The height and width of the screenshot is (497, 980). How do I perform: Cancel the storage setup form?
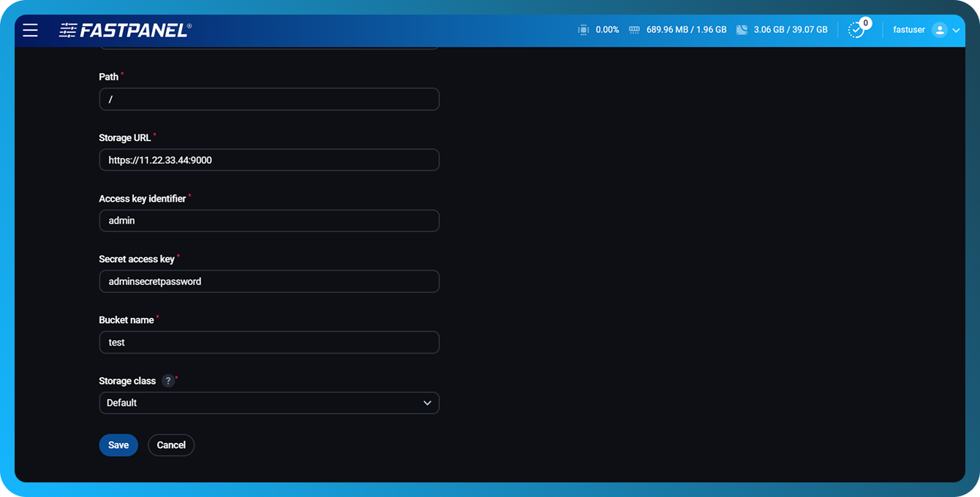tap(171, 444)
